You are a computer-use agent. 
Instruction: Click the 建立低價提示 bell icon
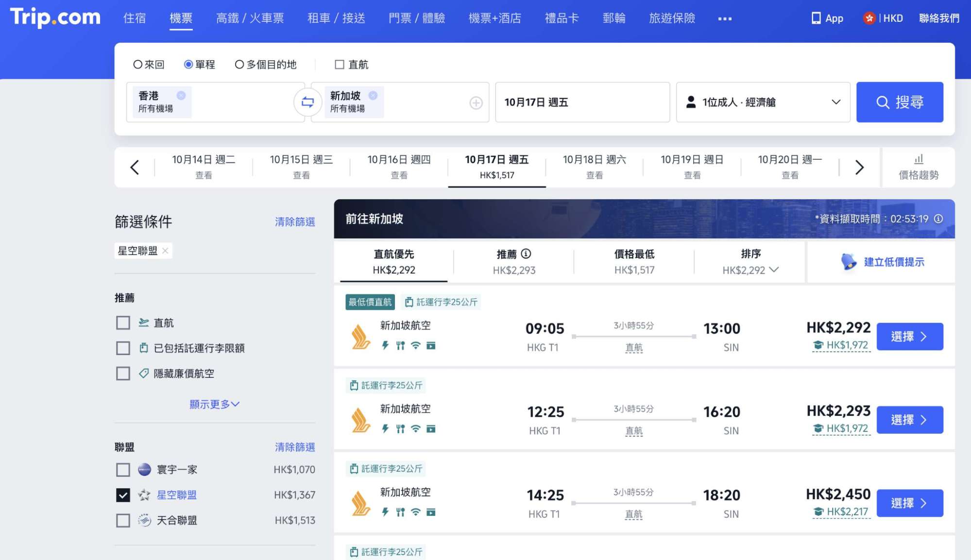[x=848, y=261]
